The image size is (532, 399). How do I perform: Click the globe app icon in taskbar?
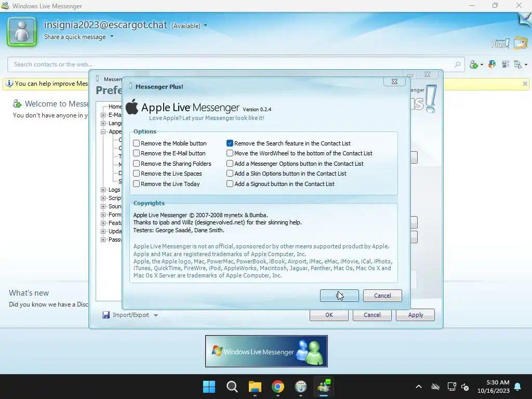[x=301, y=387]
